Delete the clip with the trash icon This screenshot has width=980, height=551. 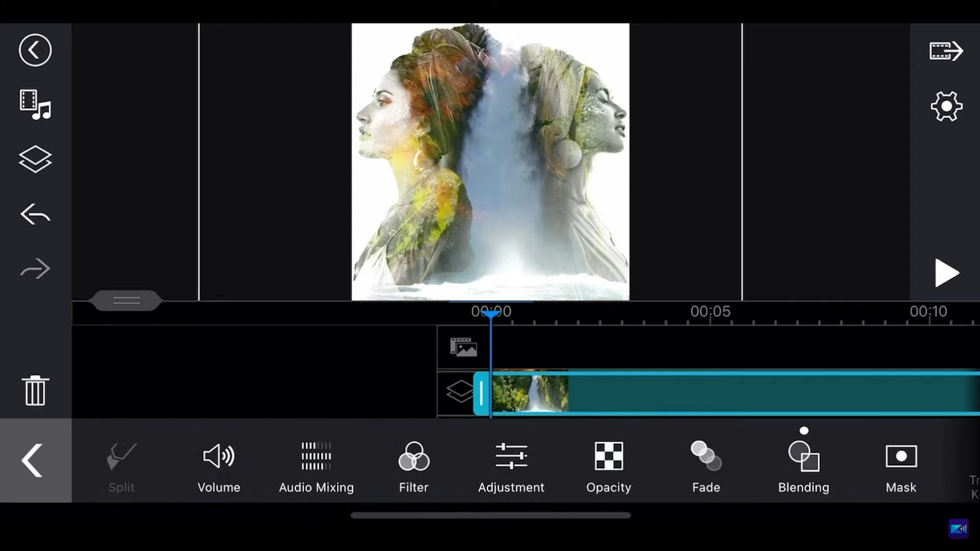tap(35, 391)
